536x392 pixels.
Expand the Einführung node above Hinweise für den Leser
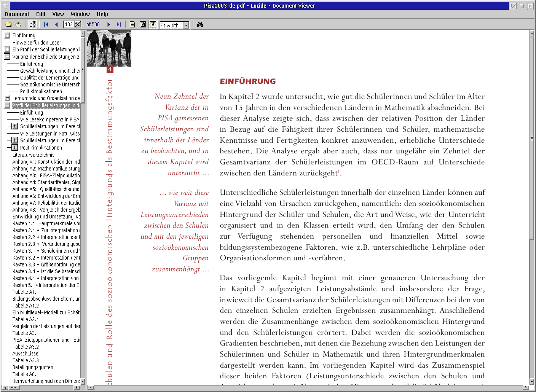point(7,35)
